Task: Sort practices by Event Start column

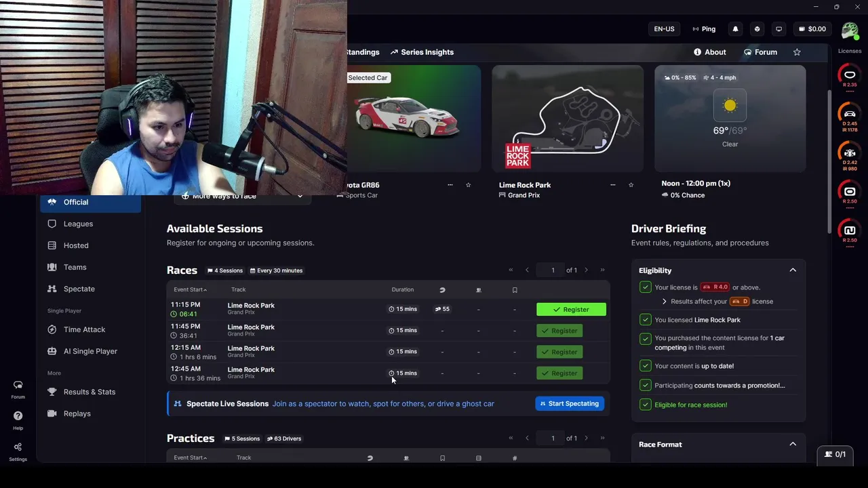Action: pos(190,458)
